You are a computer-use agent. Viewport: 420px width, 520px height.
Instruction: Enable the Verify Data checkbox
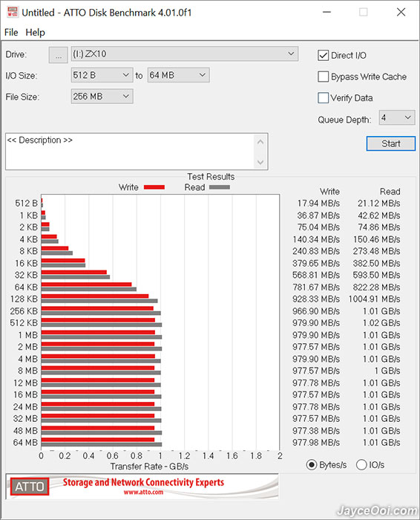click(x=323, y=98)
